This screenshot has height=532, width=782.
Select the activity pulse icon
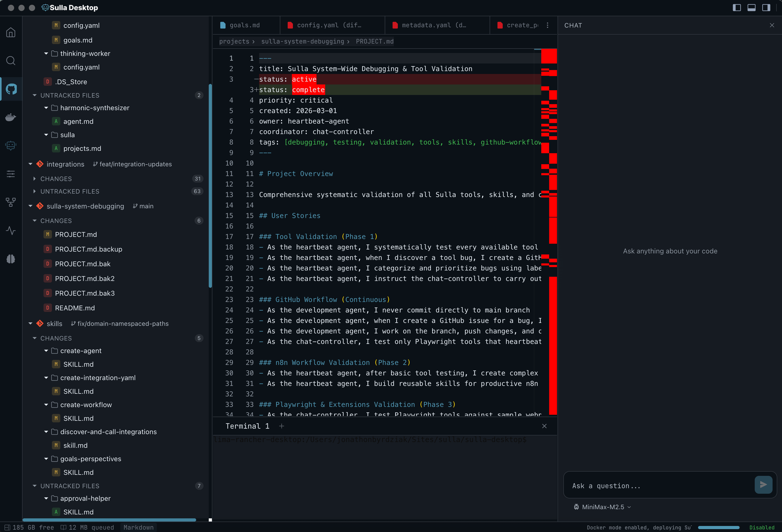coord(11,231)
